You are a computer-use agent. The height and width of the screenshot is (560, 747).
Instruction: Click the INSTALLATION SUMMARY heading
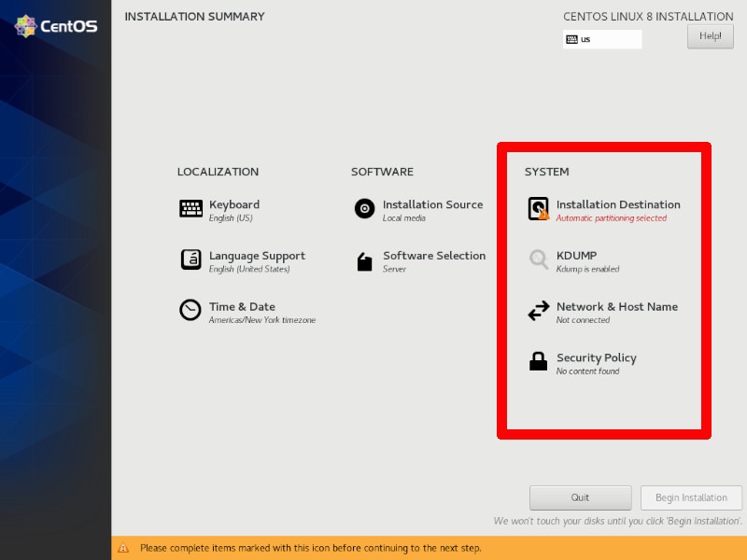pyautogui.click(x=194, y=16)
